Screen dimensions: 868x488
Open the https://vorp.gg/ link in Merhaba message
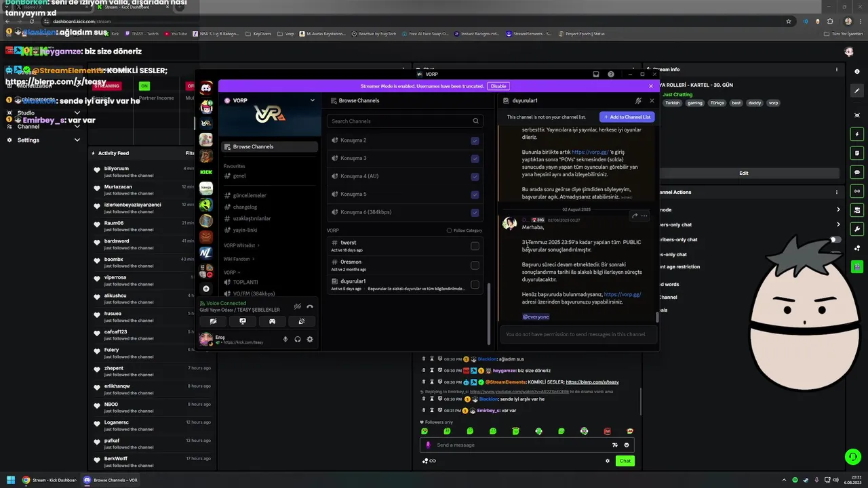tap(623, 294)
